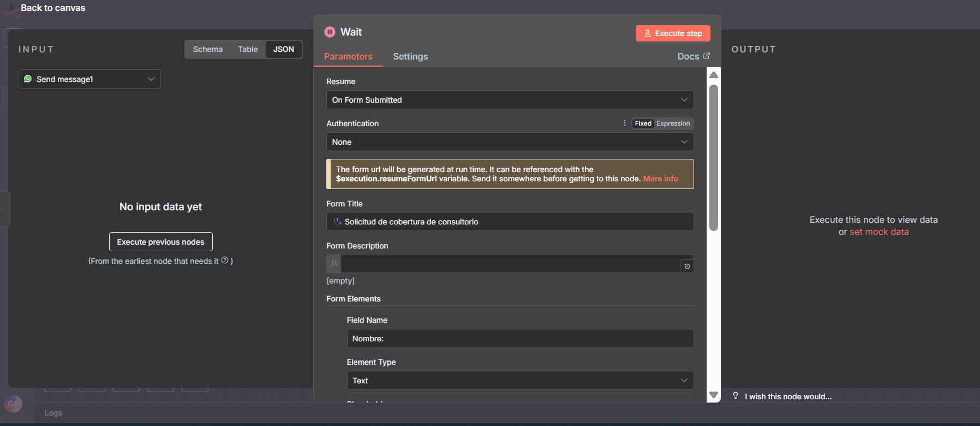Screen dimensions: 980x426
Task: Click the Back to canvas arrow icon
Action: (x=13, y=7)
